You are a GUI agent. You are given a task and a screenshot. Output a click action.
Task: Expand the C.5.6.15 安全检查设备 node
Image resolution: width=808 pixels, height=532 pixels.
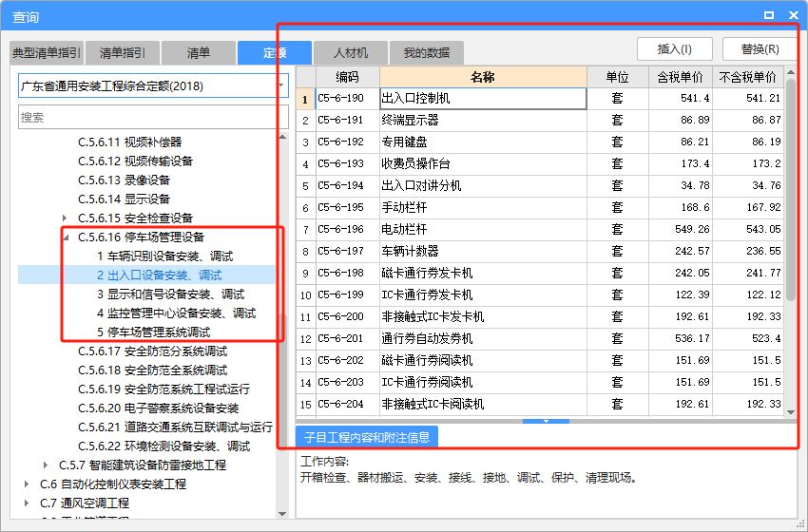click(65, 218)
